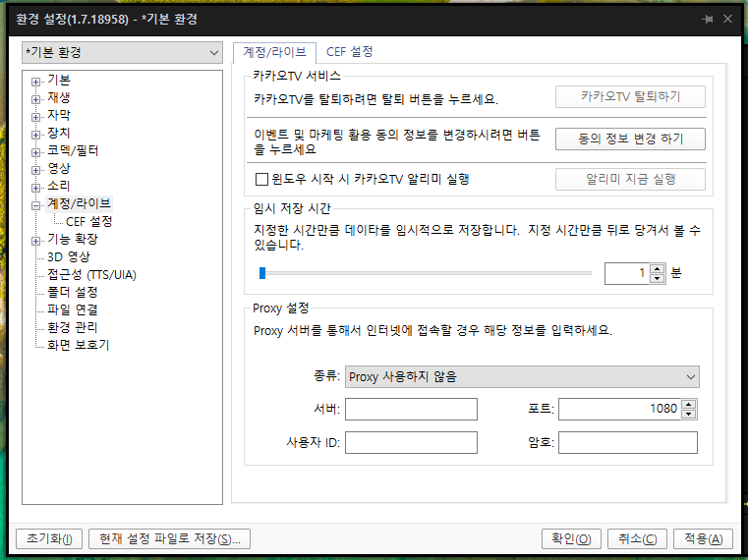Collapse the 계정/라이브 tree node

[35, 205]
